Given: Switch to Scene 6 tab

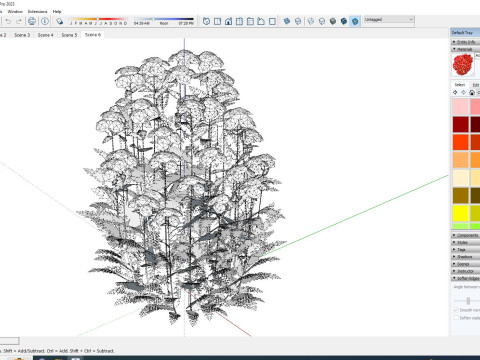Looking at the screenshot, I should pyautogui.click(x=93, y=35).
